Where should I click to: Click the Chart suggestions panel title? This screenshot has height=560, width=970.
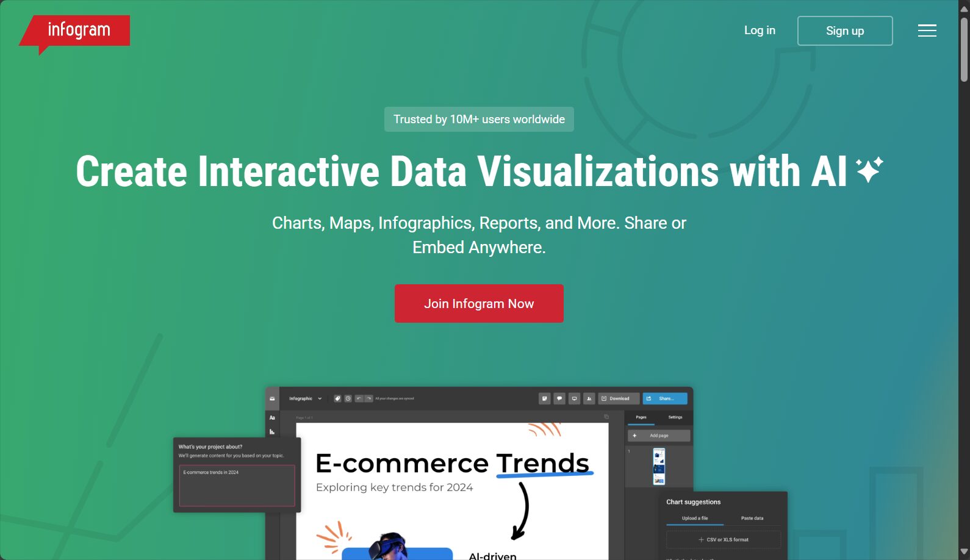click(693, 502)
